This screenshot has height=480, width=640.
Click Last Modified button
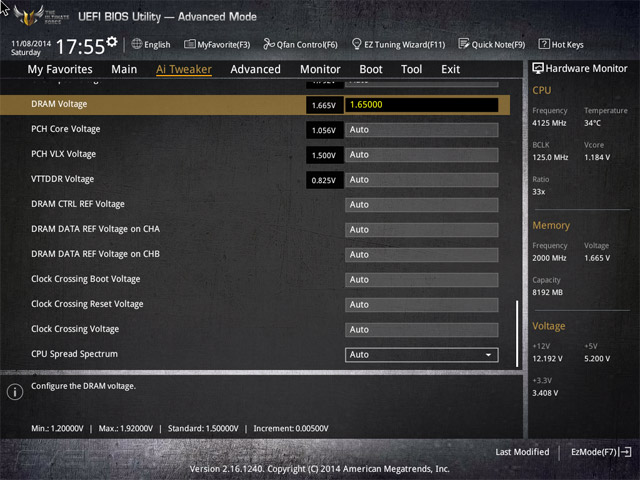click(522, 452)
